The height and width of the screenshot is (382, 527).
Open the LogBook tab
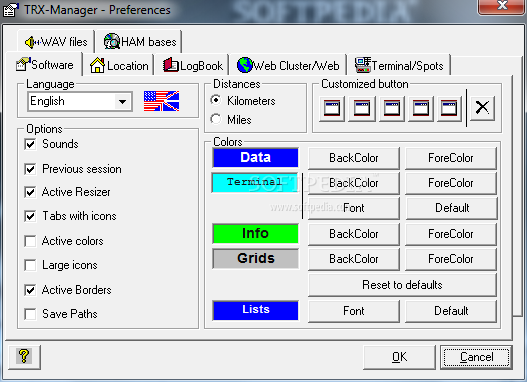193,66
